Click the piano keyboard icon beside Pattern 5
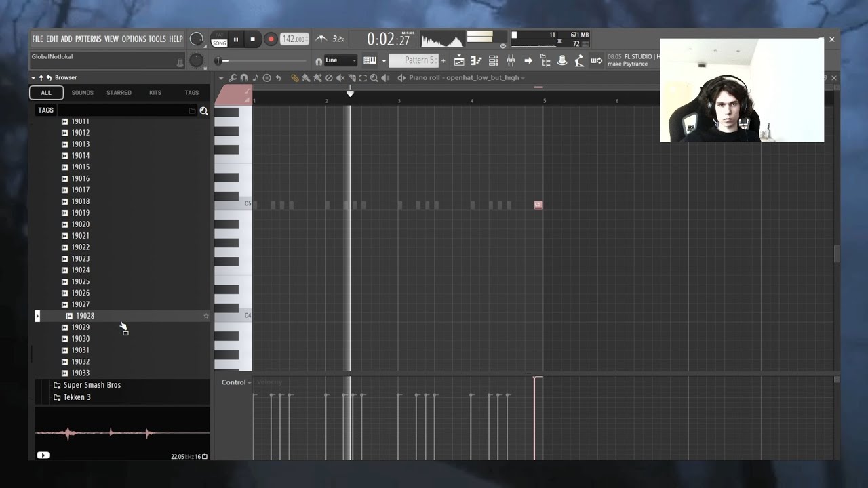Viewport: 868px width, 488px height. click(370, 60)
